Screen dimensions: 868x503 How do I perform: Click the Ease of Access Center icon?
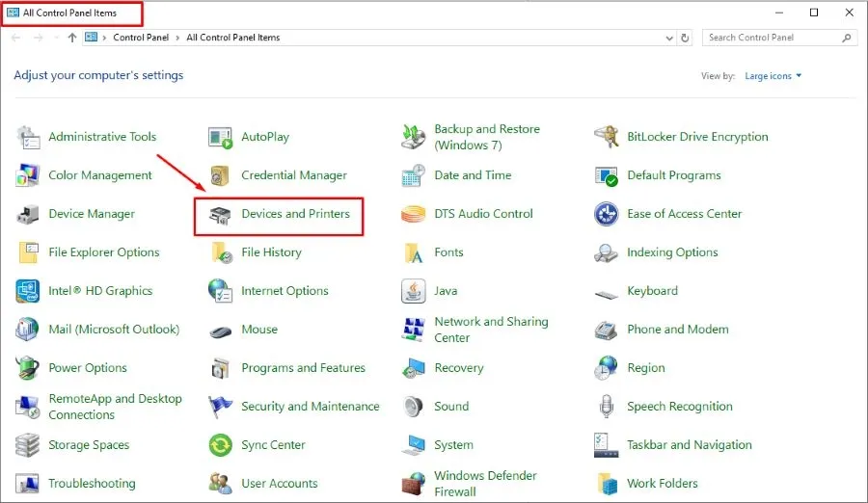click(607, 214)
